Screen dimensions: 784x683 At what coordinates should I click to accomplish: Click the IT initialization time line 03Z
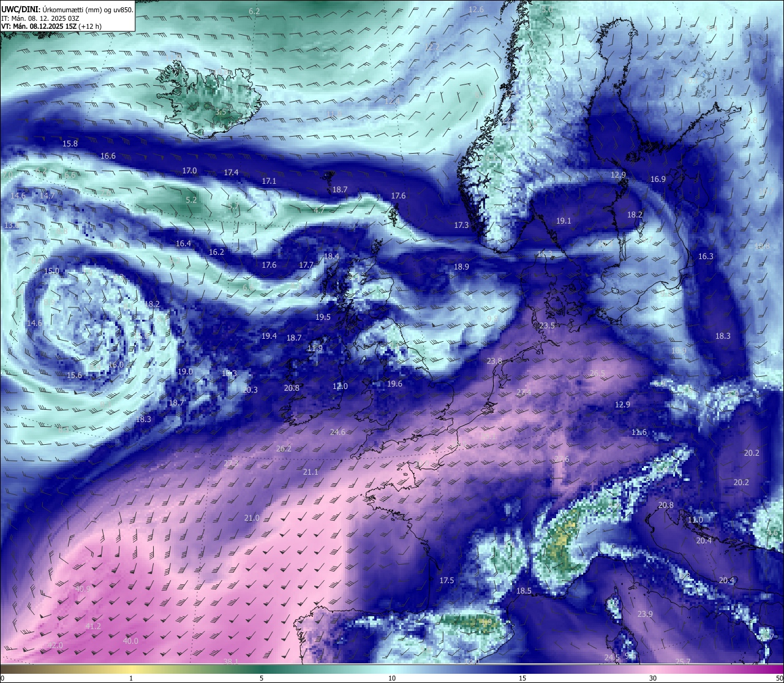pyautogui.click(x=40, y=18)
